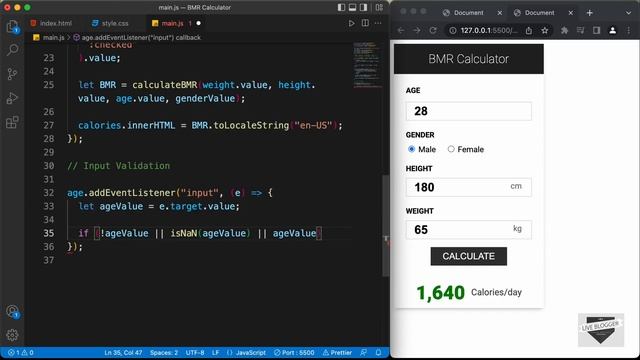The width and height of the screenshot is (640, 360).
Task: Open the editor More Actions menu
Action: (x=378, y=23)
